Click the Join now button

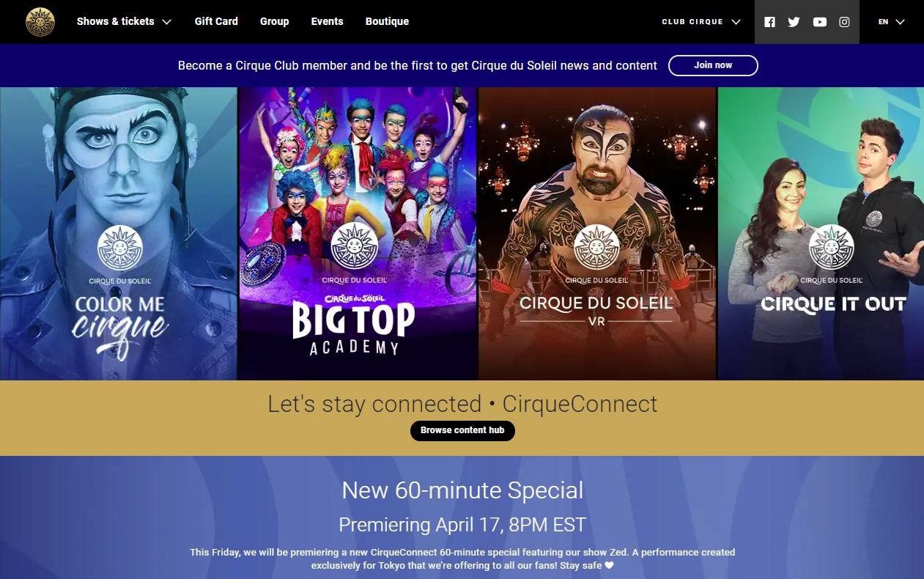coord(713,65)
